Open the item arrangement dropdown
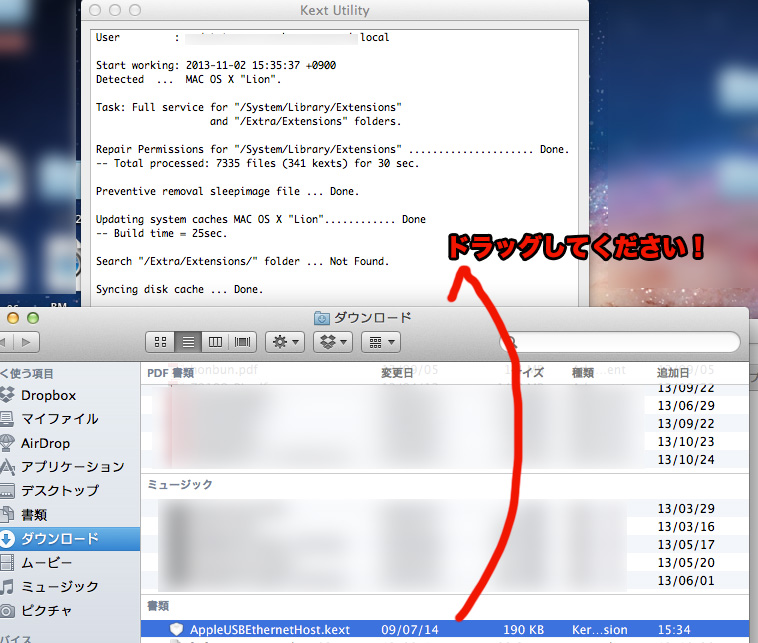Screen dimensions: 758x643 click(x=381, y=342)
